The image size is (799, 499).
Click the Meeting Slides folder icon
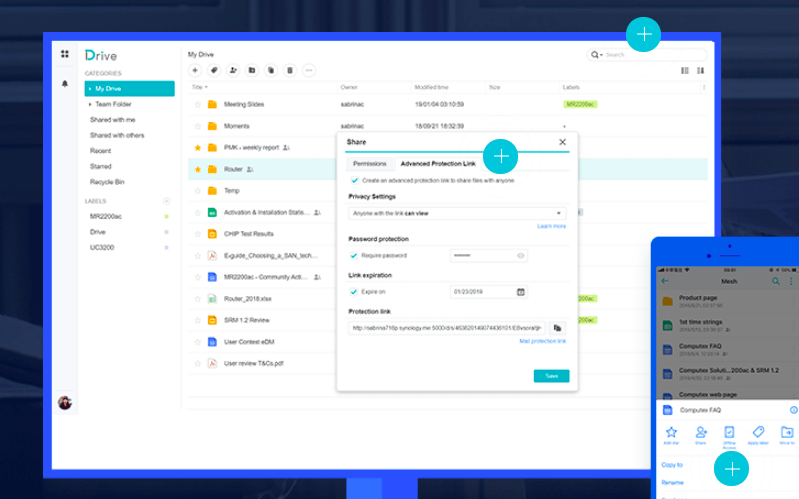coord(212,104)
